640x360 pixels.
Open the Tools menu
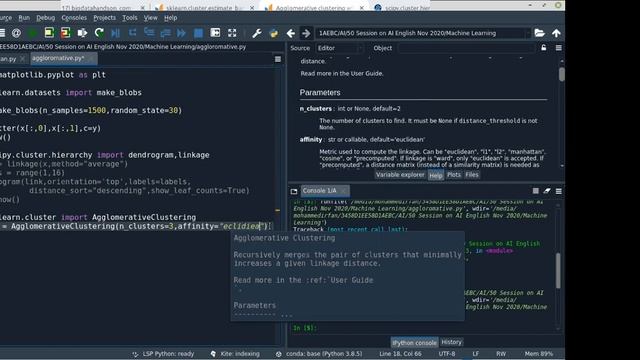tap(130, 18)
